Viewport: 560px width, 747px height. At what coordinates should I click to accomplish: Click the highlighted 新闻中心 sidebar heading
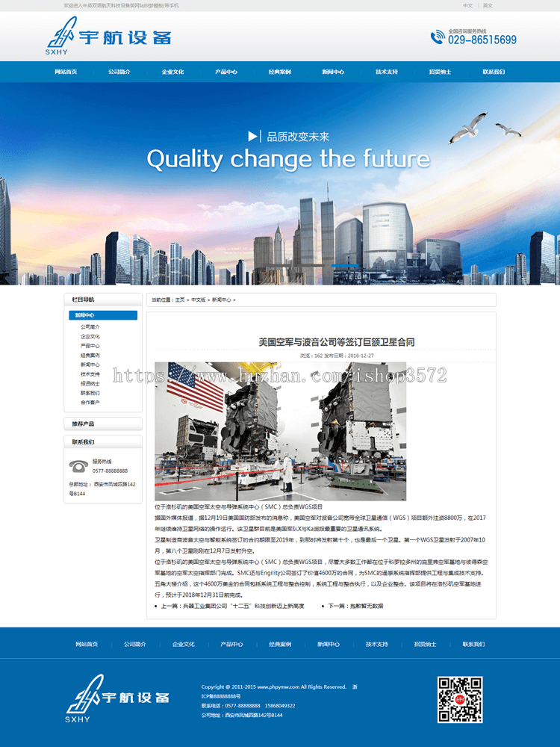click(103, 315)
